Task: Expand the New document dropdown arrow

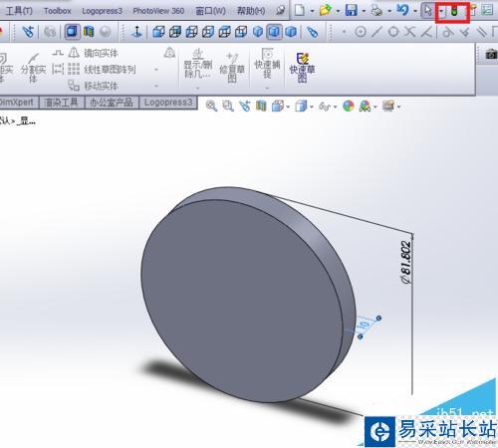Action: [312, 11]
